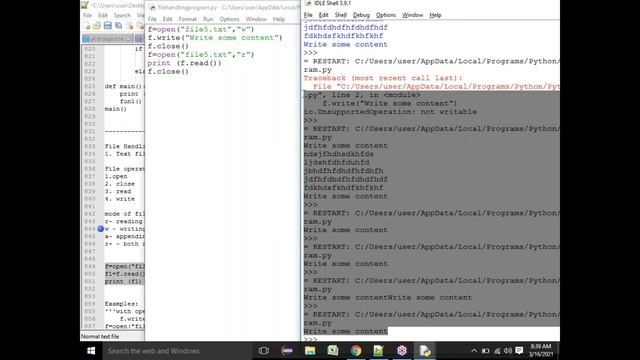The height and width of the screenshot is (360, 640).
Task: Open File menu in IDLE Shell
Action: [x=308, y=15]
